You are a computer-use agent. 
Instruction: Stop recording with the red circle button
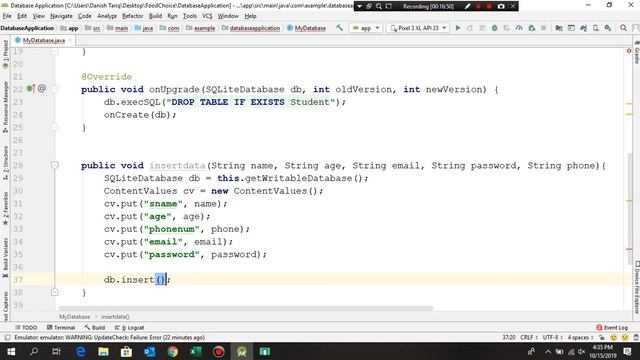[x=489, y=6]
